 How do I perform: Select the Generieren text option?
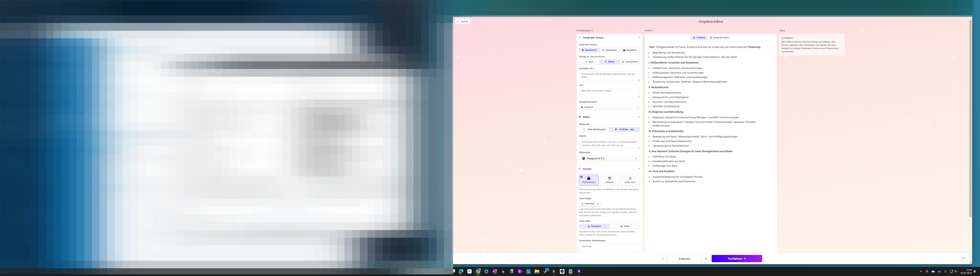point(589,50)
